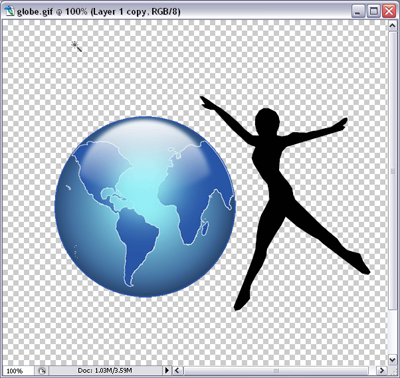Click the vertical scrollbar thumb
This screenshot has height=378, width=400.
point(392,171)
